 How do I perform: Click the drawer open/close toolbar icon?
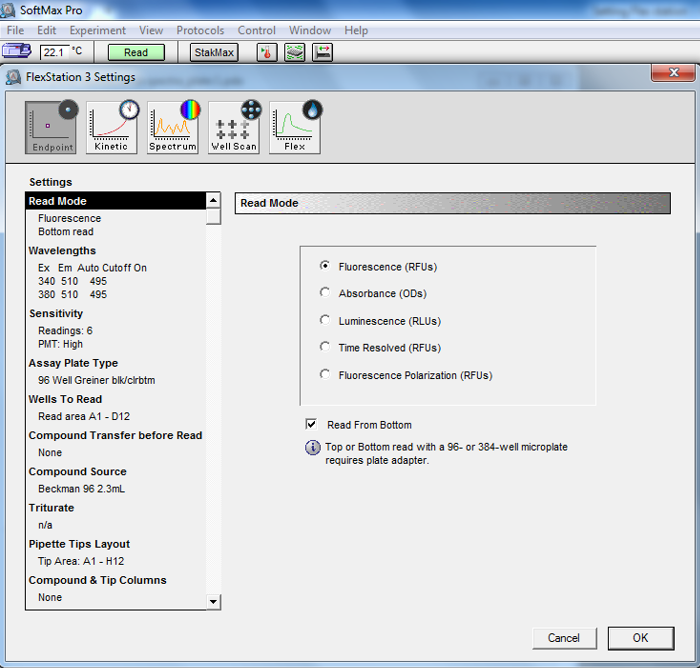pyautogui.click(x=322, y=53)
